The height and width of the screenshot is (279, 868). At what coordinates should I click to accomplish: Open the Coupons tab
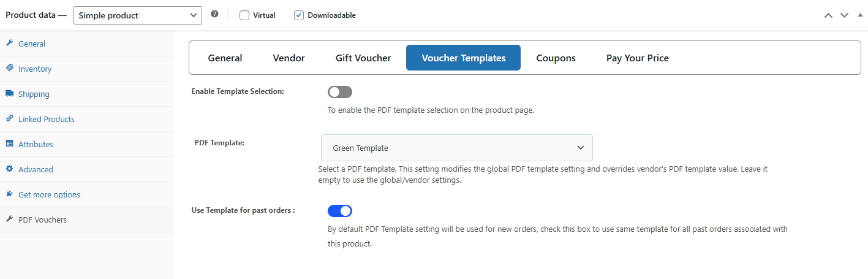(x=556, y=58)
